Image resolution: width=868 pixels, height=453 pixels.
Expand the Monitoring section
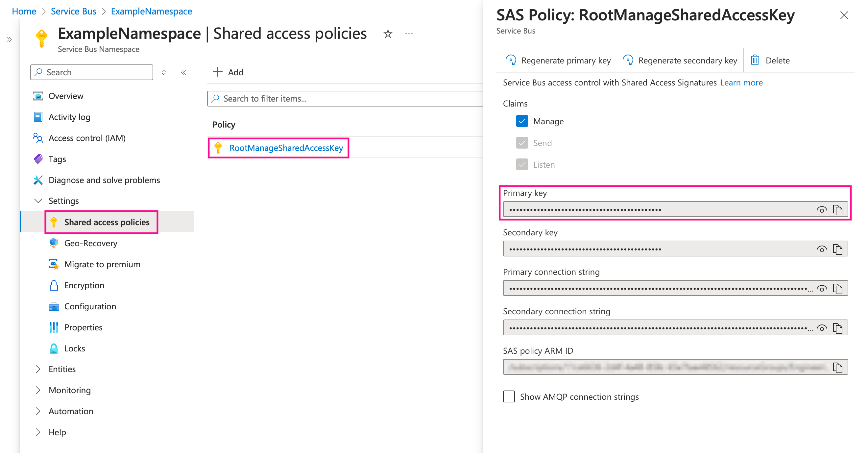[x=38, y=390]
